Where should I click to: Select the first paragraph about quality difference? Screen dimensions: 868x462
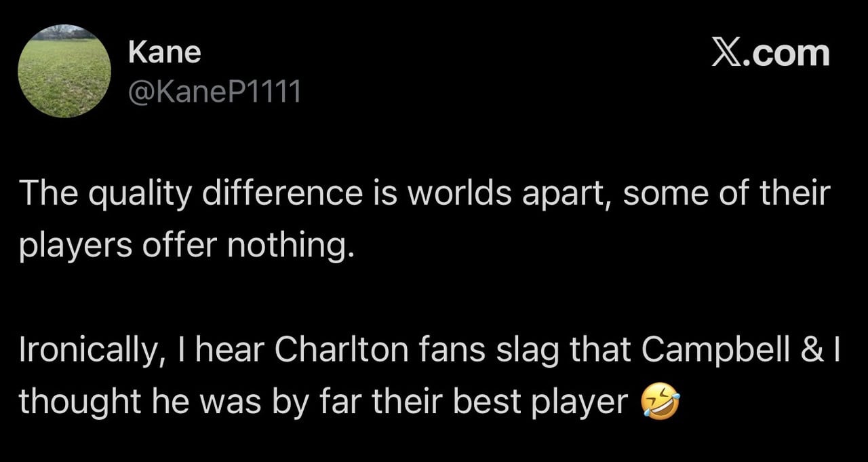point(425,218)
